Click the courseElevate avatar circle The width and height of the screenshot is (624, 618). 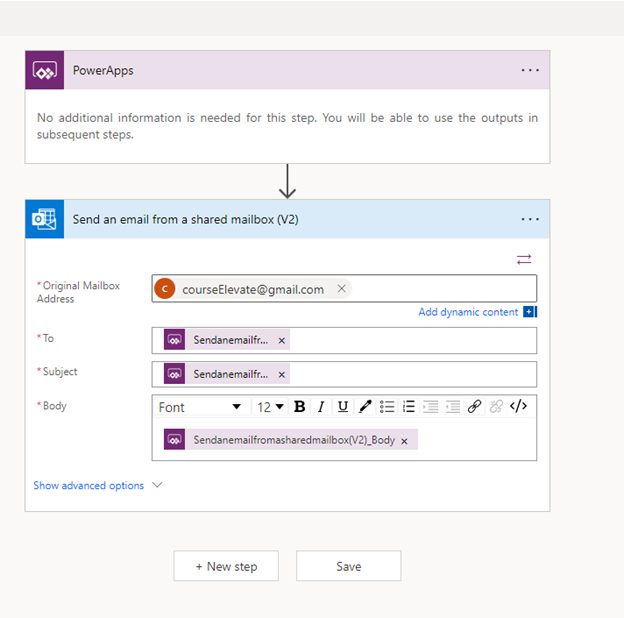pyautogui.click(x=165, y=289)
